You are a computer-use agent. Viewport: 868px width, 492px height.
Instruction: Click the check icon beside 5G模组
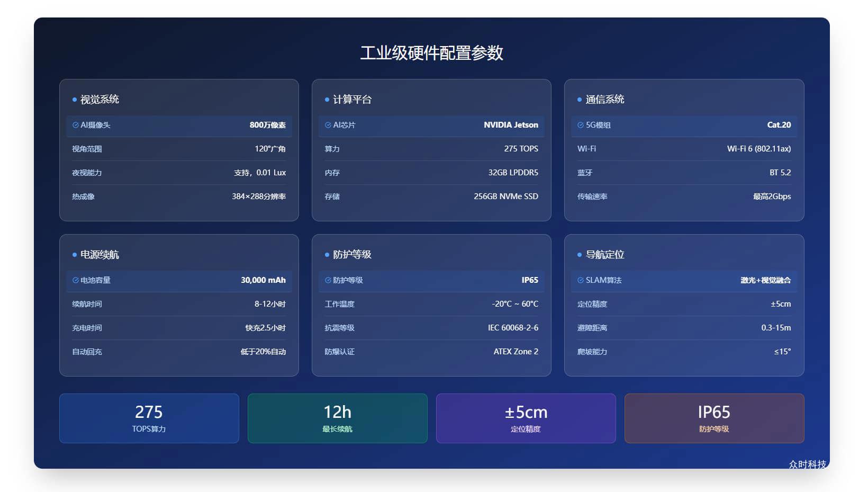(x=581, y=125)
